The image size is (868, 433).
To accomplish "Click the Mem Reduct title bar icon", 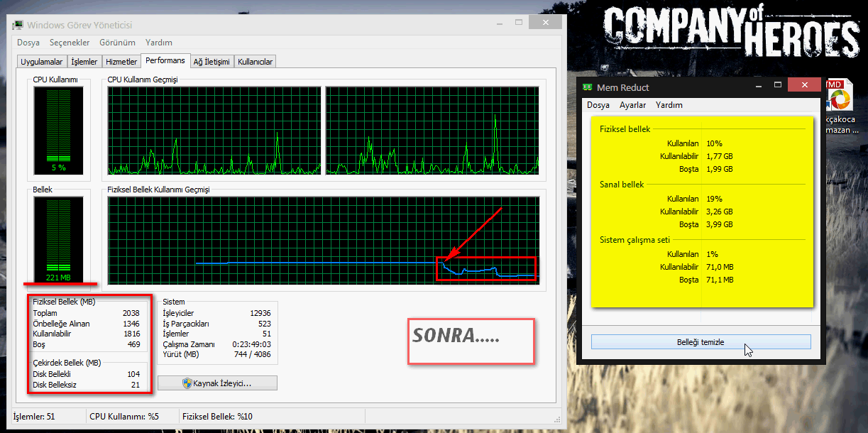I will tap(587, 87).
